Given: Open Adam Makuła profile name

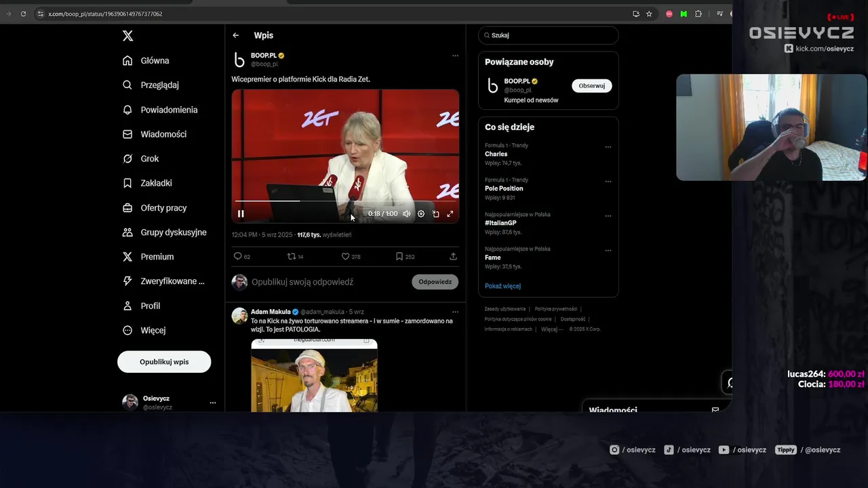Looking at the screenshot, I should pyautogui.click(x=271, y=312).
